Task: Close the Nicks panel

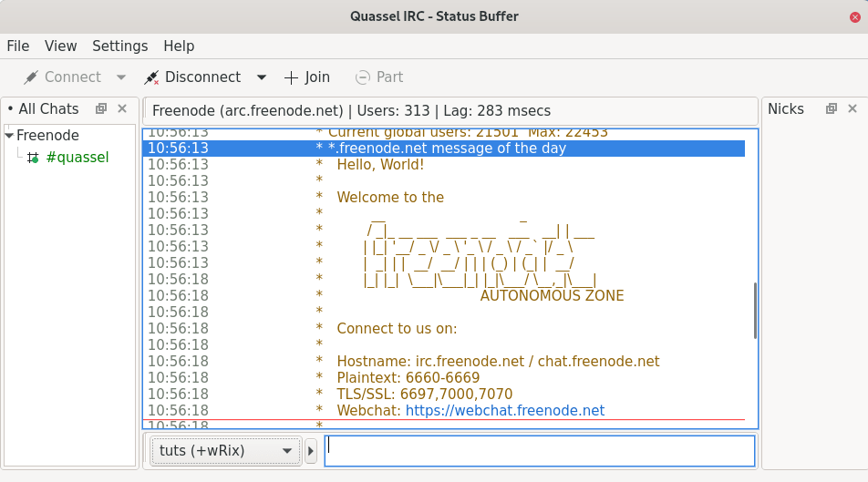Action: (x=852, y=108)
